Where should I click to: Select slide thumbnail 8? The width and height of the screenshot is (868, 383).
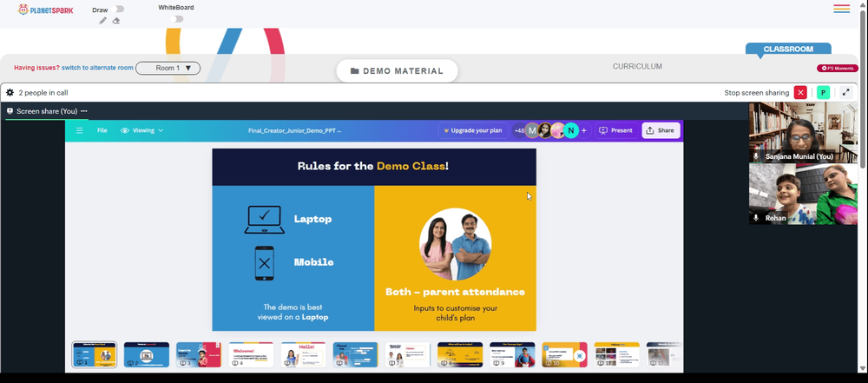(x=460, y=354)
